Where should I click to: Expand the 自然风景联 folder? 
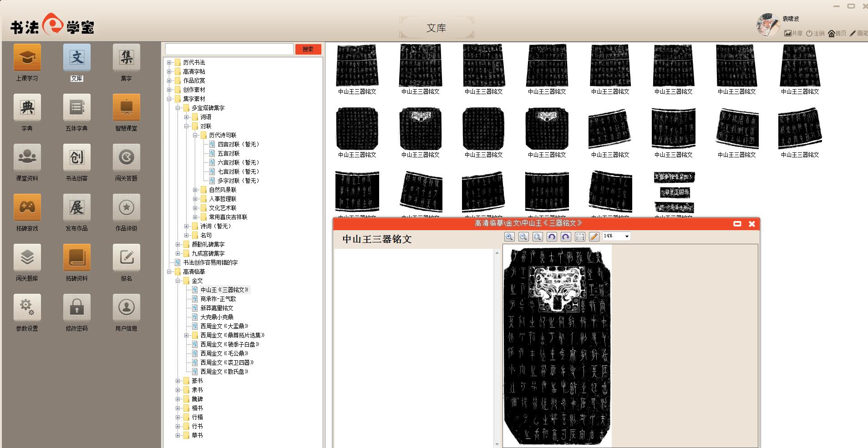pyautogui.click(x=195, y=190)
